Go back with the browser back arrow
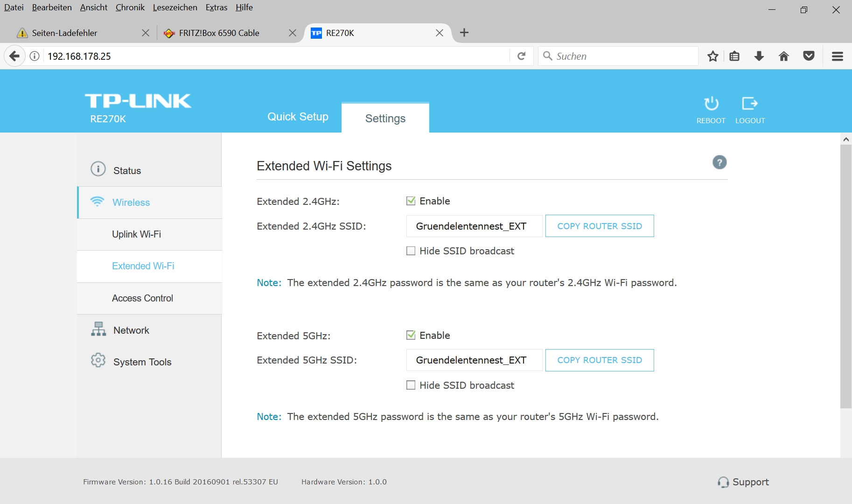852x504 pixels. pos(14,56)
